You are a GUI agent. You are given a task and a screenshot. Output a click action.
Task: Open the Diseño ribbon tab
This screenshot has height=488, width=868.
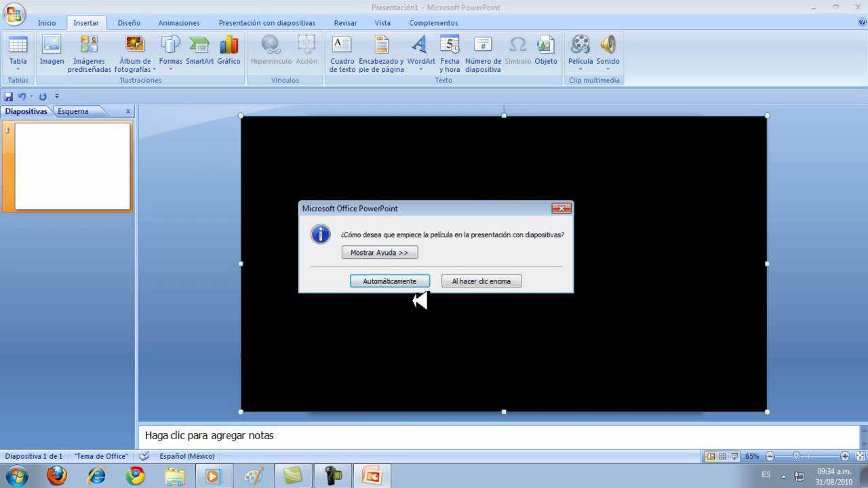(129, 22)
